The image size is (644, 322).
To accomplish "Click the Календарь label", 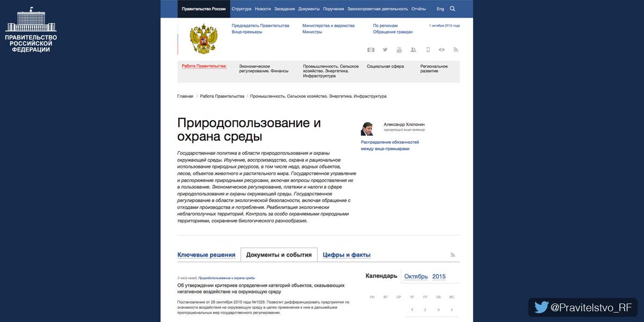I will tap(382, 276).
